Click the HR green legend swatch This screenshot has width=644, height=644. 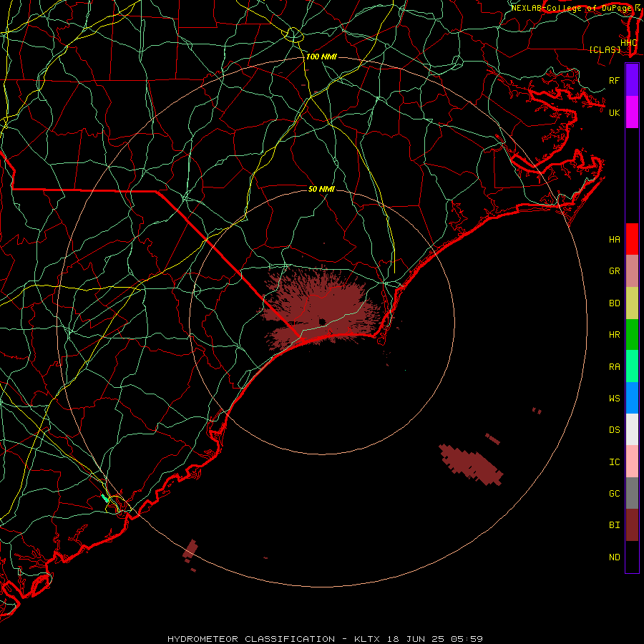coord(632,335)
